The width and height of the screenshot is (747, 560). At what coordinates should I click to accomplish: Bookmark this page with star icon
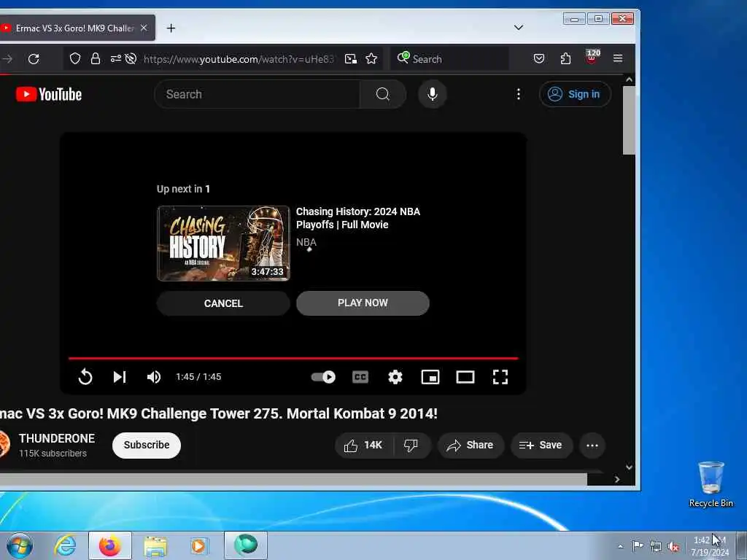click(x=371, y=58)
